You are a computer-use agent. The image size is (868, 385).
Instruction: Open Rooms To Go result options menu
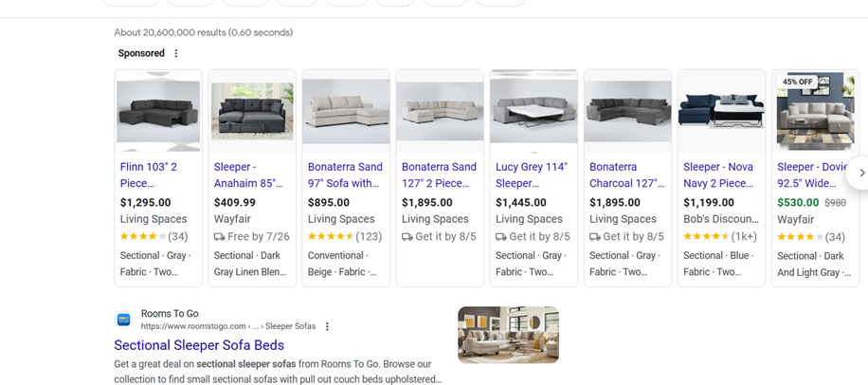[x=327, y=326]
